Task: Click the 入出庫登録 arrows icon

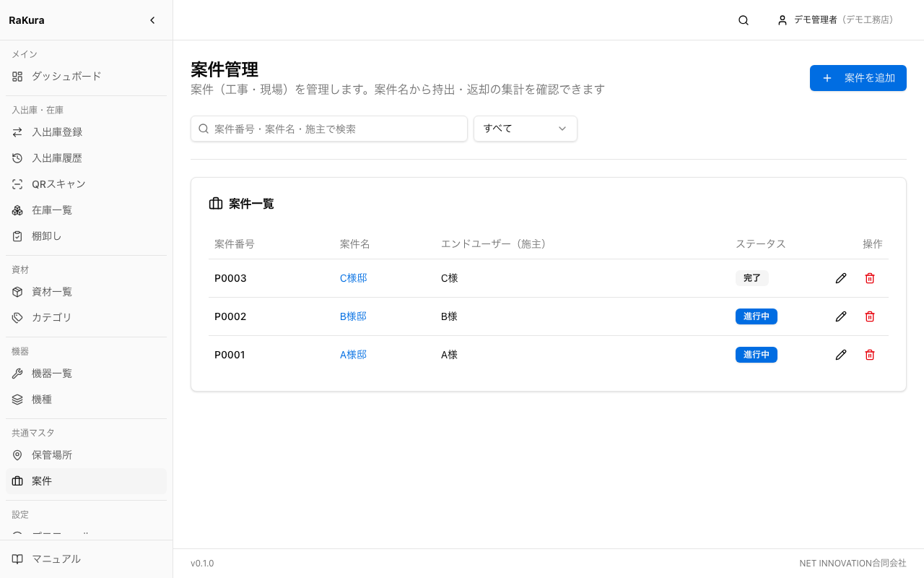Action: pos(17,132)
